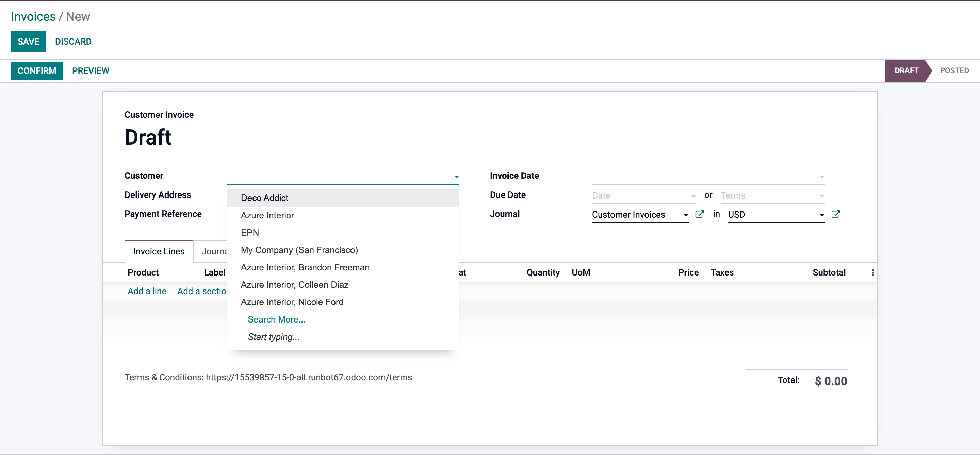Open the Customer Invoices journal dropdown
Screen dimensions: 980x455
click(x=685, y=215)
